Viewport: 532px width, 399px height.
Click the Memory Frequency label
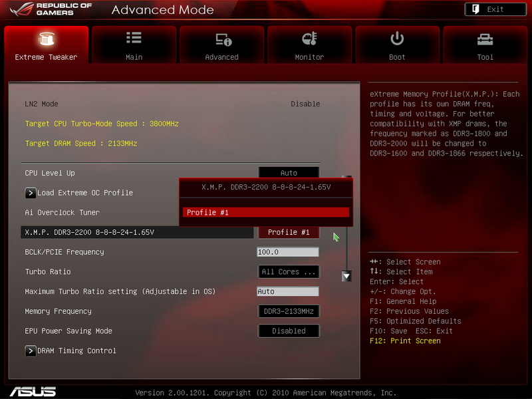click(58, 311)
